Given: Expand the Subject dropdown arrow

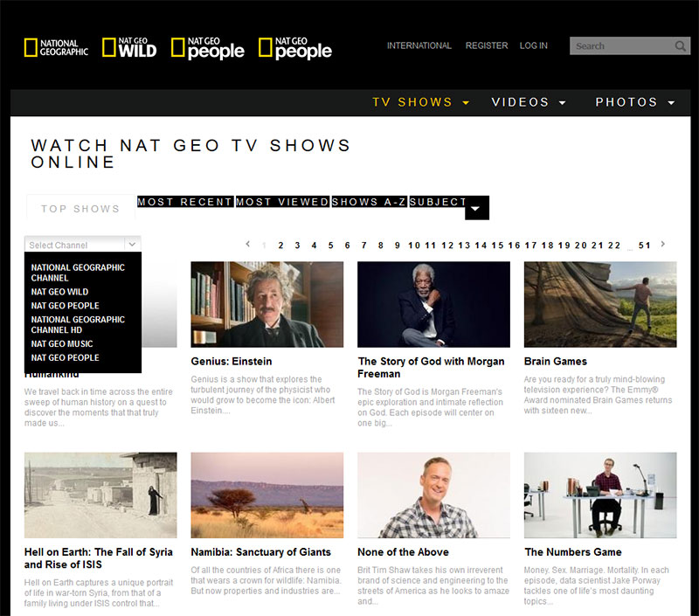Looking at the screenshot, I should pyautogui.click(x=476, y=209).
